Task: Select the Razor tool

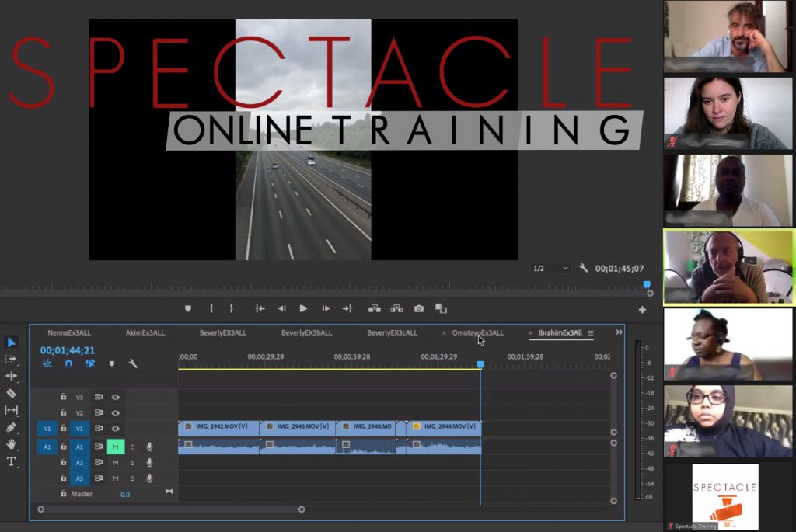Action: coord(11,393)
